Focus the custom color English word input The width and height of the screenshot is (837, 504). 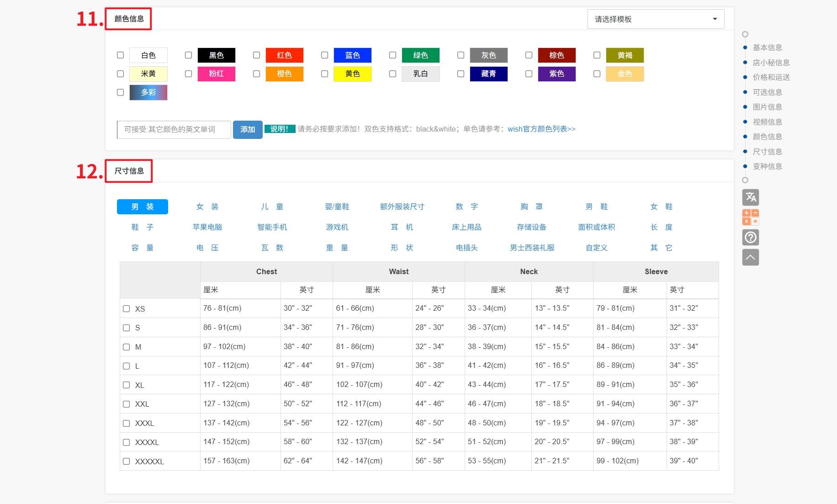[x=174, y=130]
